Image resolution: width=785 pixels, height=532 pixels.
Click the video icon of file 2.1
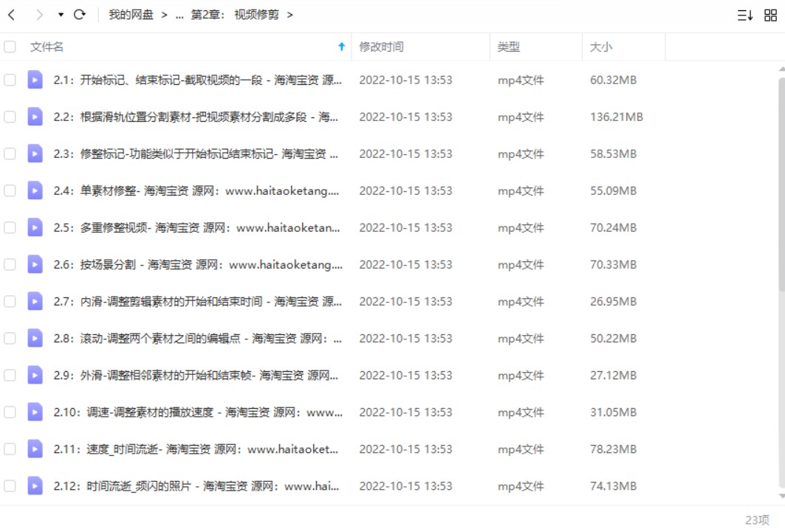point(35,80)
